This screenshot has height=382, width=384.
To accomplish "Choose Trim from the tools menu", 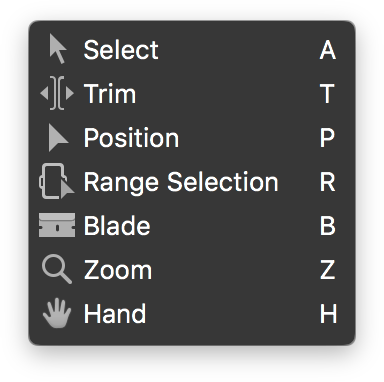I will pyautogui.click(x=192, y=94).
